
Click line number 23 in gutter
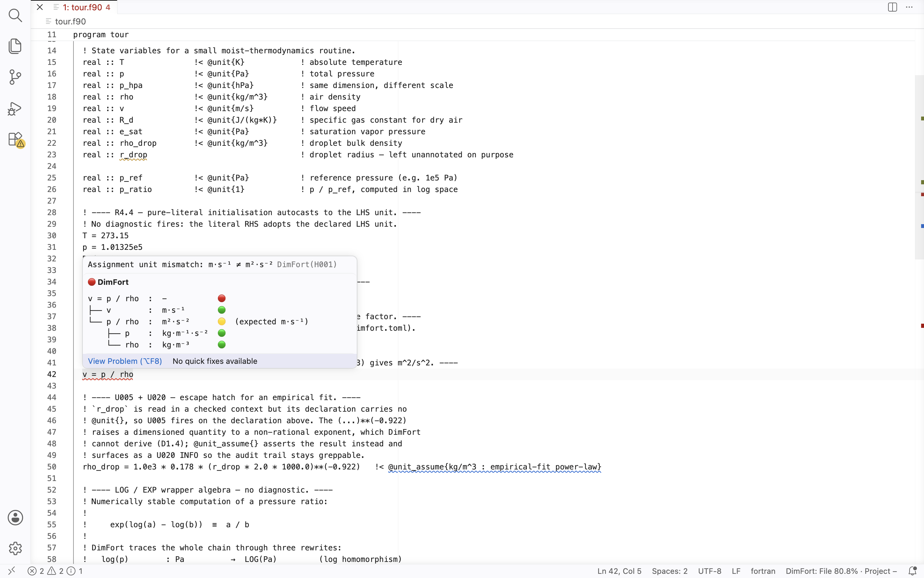pos(52,155)
